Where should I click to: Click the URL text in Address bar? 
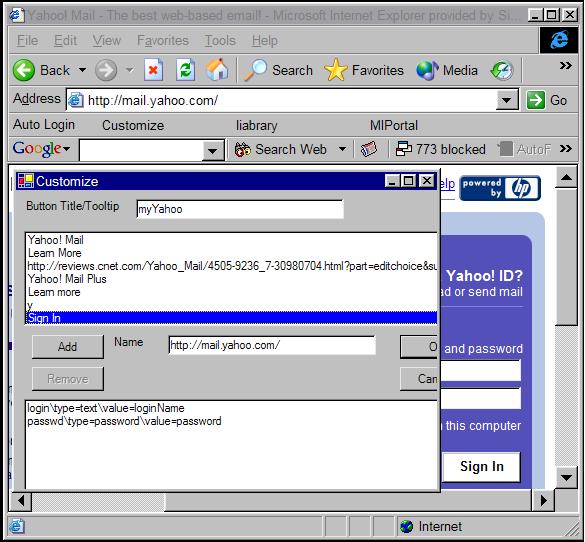(153, 100)
